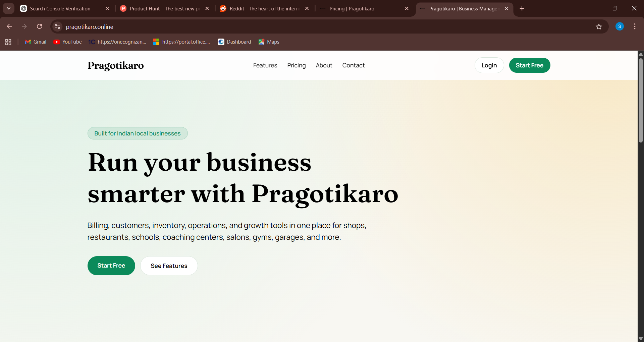Open the Maps bookmark
This screenshot has height=342, width=644.
coord(269,42)
